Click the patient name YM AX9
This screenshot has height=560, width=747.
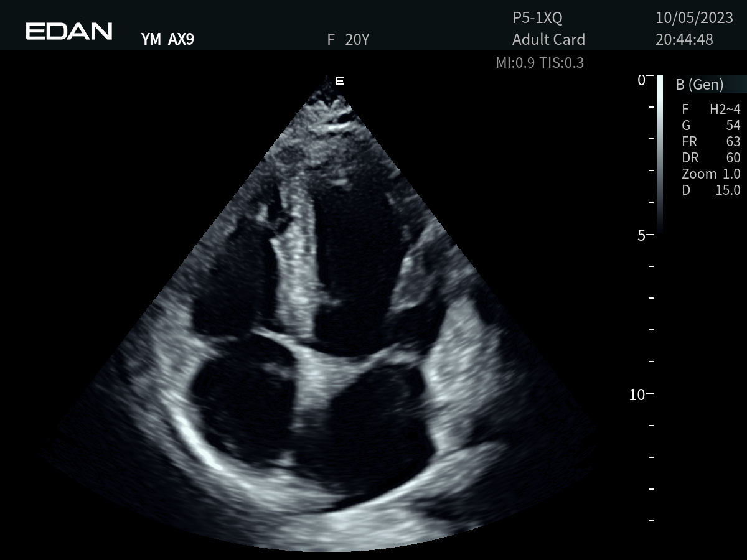pyautogui.click(x=168, y=40)
